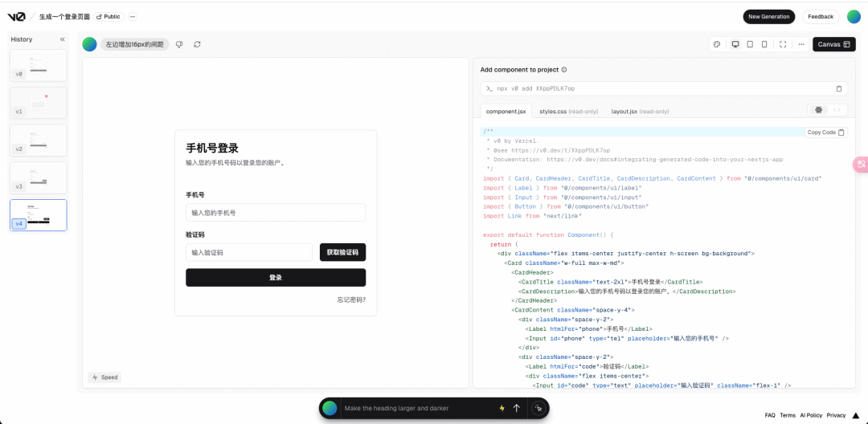This screenshot has height=424, width=868.
Task: Open the preview toolbar more options menu
Action: click(801, 44)
